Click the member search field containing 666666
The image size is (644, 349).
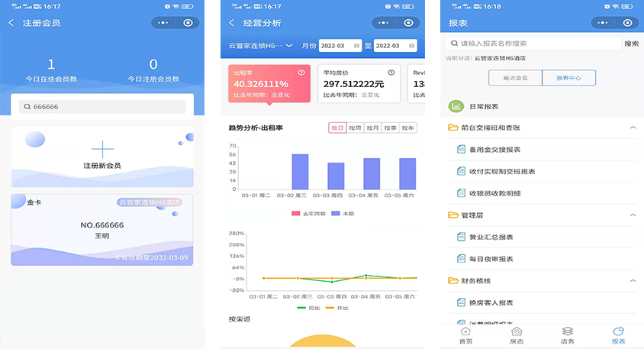pos(102,108)
